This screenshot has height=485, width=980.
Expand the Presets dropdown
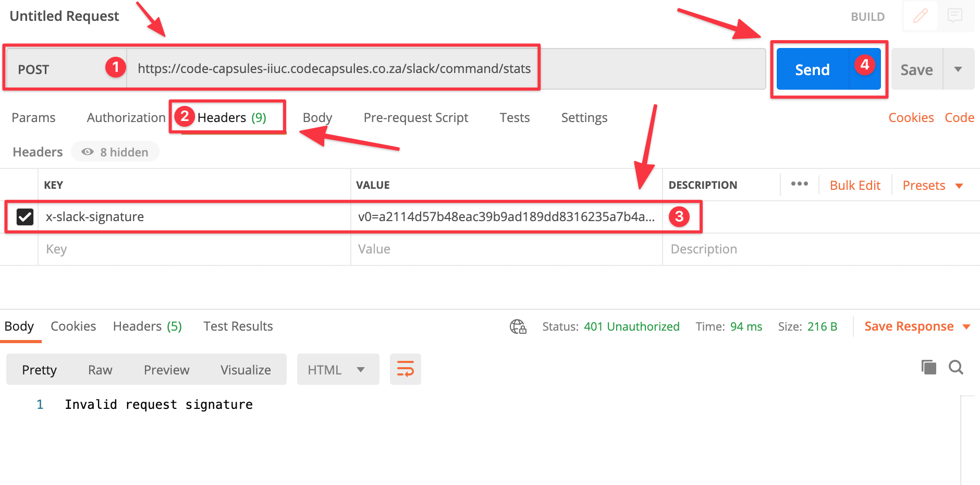pos(932,185)
